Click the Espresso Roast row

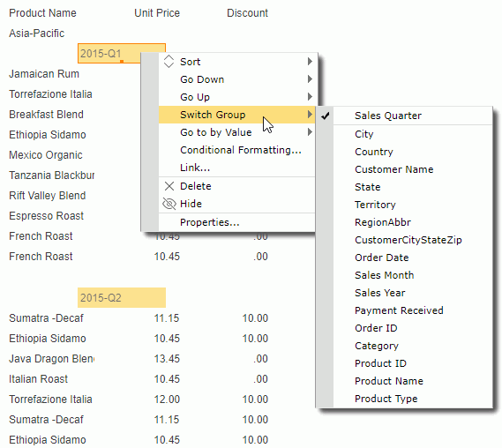click(x=46, y=216)
